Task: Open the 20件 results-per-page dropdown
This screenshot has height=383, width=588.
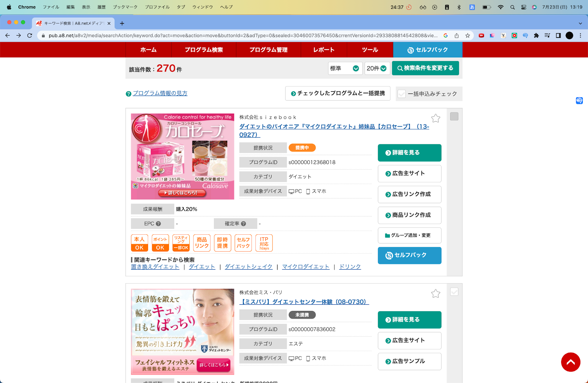Action: point(377,68)
